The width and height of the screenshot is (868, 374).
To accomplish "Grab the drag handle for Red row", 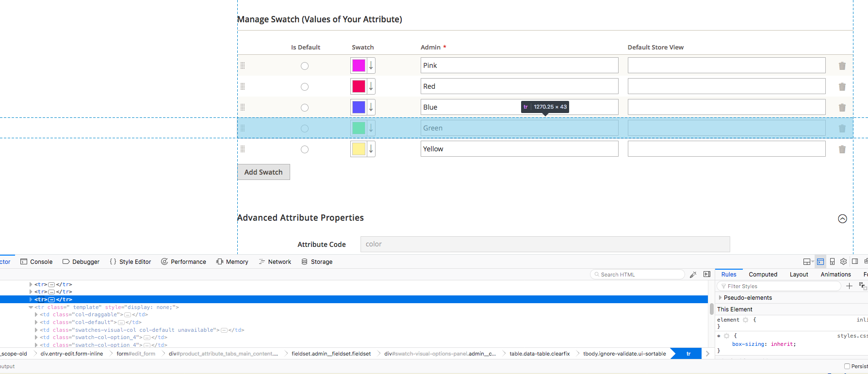I will 243,87.
